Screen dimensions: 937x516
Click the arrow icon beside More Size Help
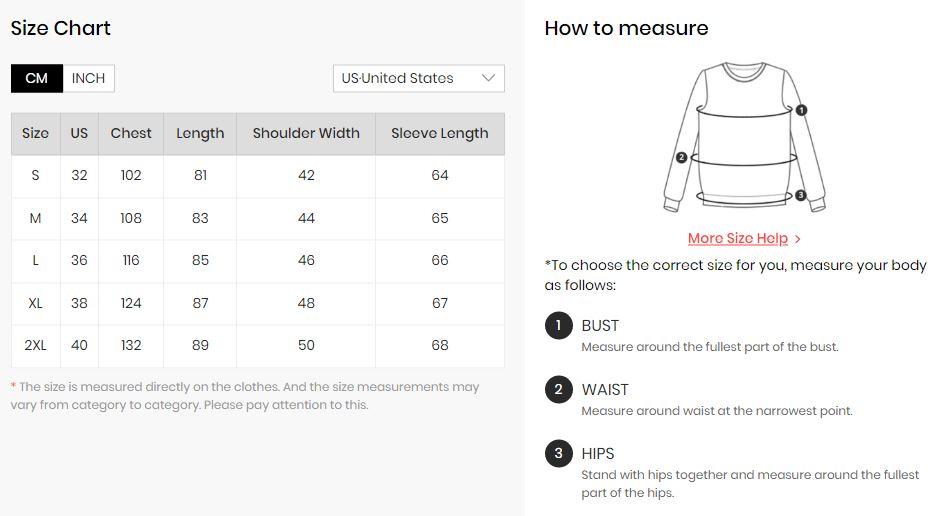click(797, 239)
